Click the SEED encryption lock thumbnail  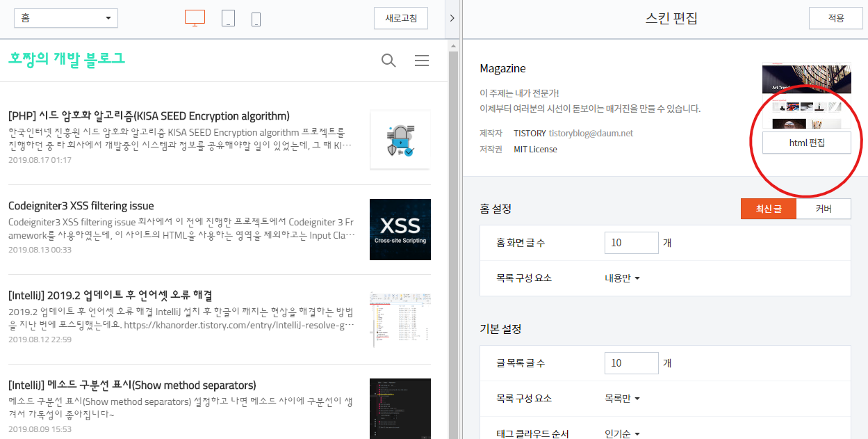[x=400, y=140]
